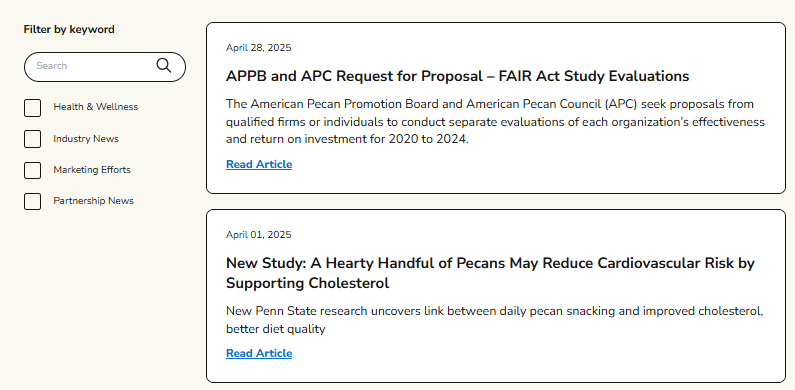
Task: Click the American Pecan Promotion Board summary text
Action: pyautogui.click(x=495, y=121)
